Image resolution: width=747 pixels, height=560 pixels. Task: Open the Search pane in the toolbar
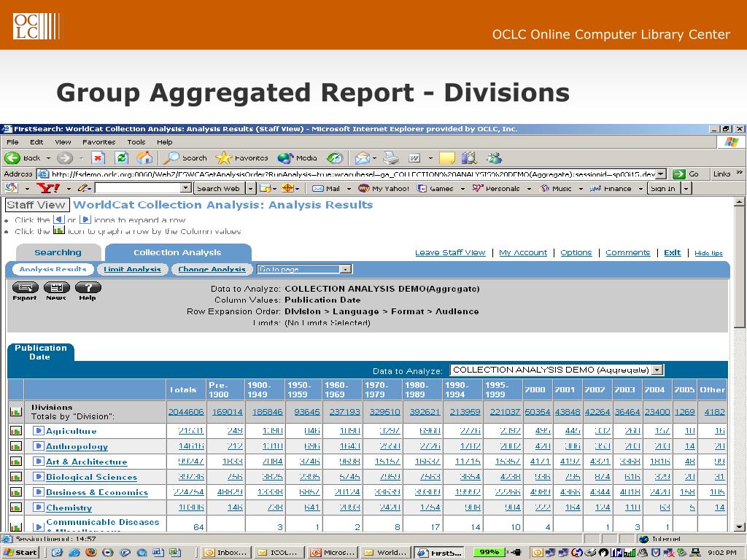tap(185, 158)
